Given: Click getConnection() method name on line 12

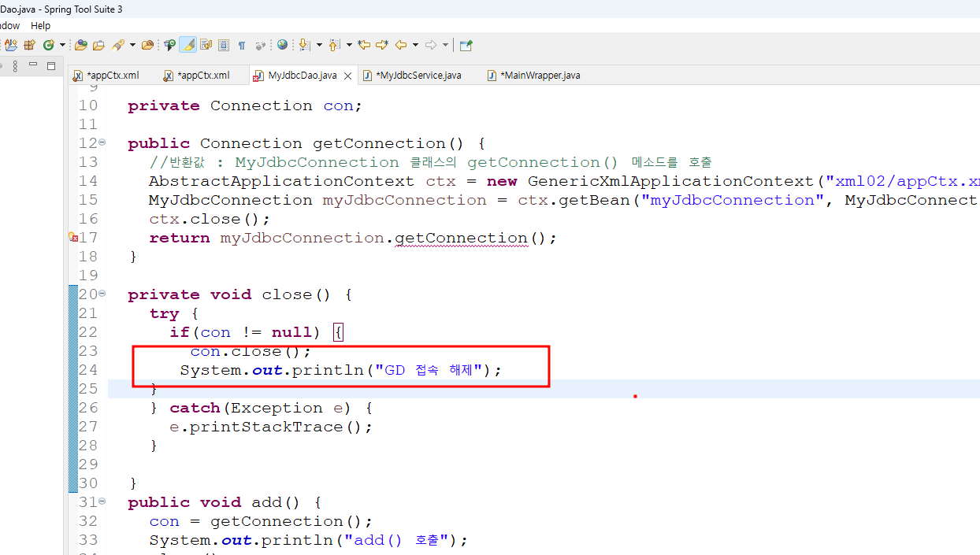Looking at the screenshot, I should (x=388, y=143).
